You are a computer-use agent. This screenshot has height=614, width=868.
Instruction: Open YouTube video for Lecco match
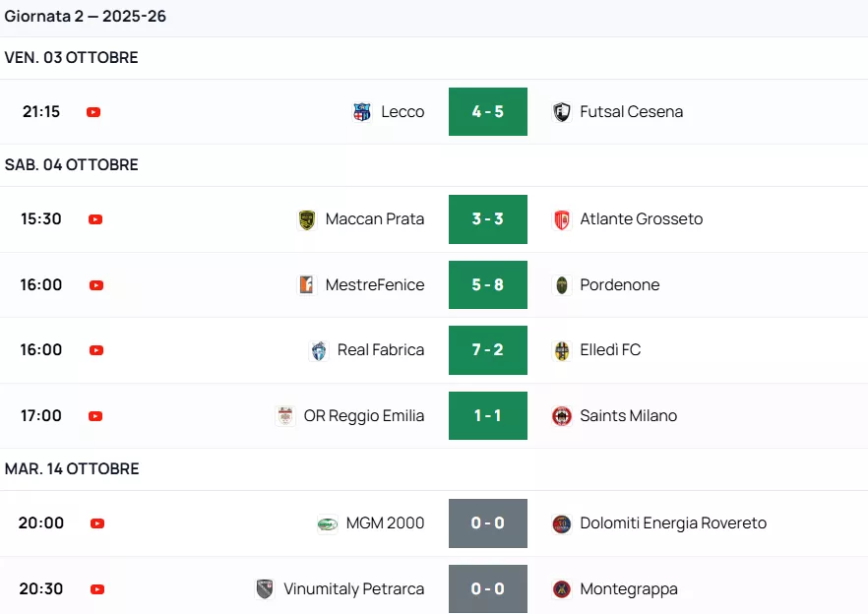93,112
